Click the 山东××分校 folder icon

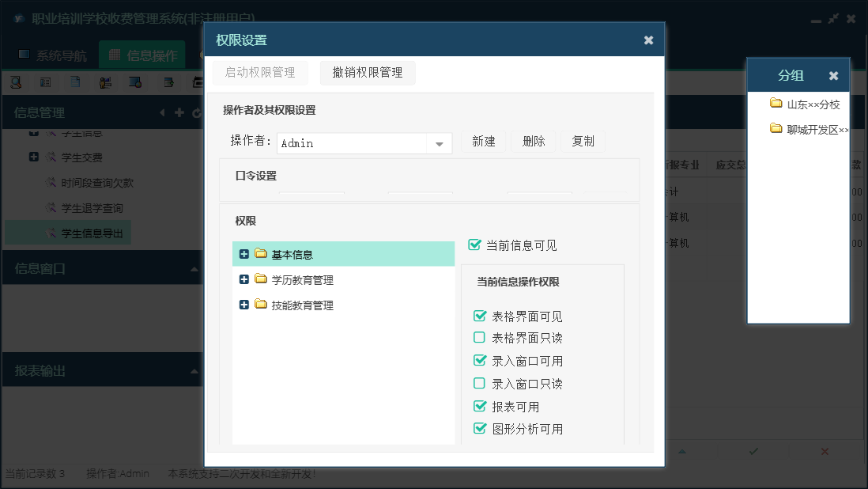point(776,104)
